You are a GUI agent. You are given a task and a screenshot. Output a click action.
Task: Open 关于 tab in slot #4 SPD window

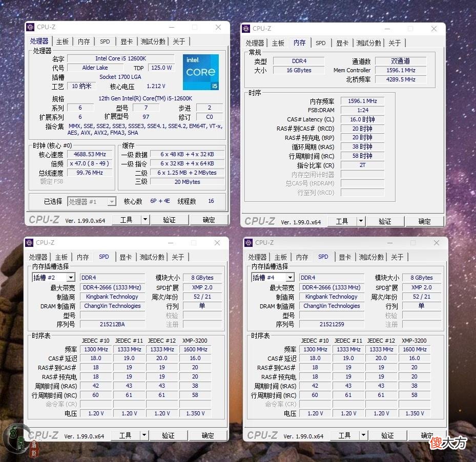pyautogui.click(x=397, y=257)
